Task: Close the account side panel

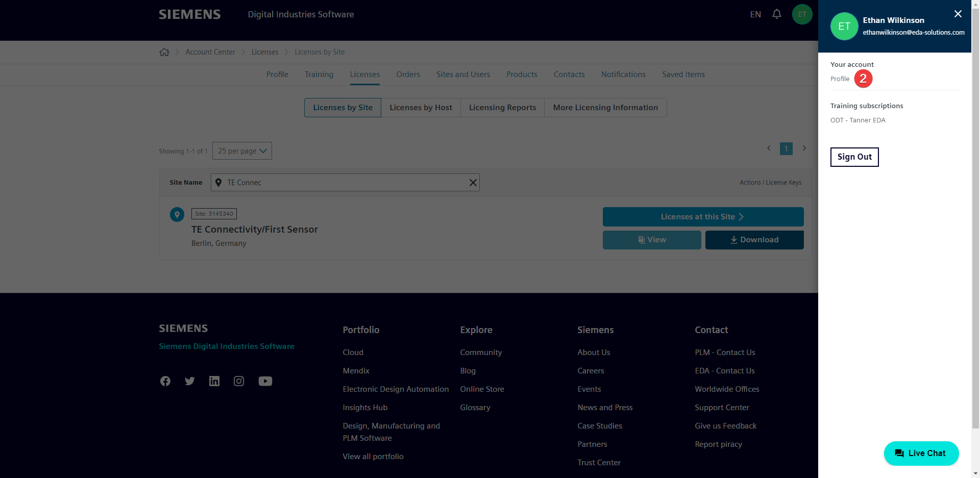Action: coord(958,14)
